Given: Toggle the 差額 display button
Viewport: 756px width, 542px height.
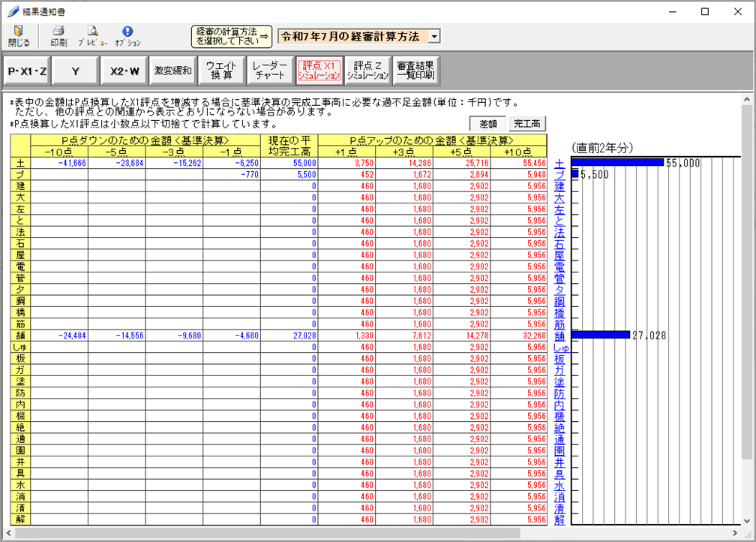Looking at the screenshot, I should [x=488, y=124].
